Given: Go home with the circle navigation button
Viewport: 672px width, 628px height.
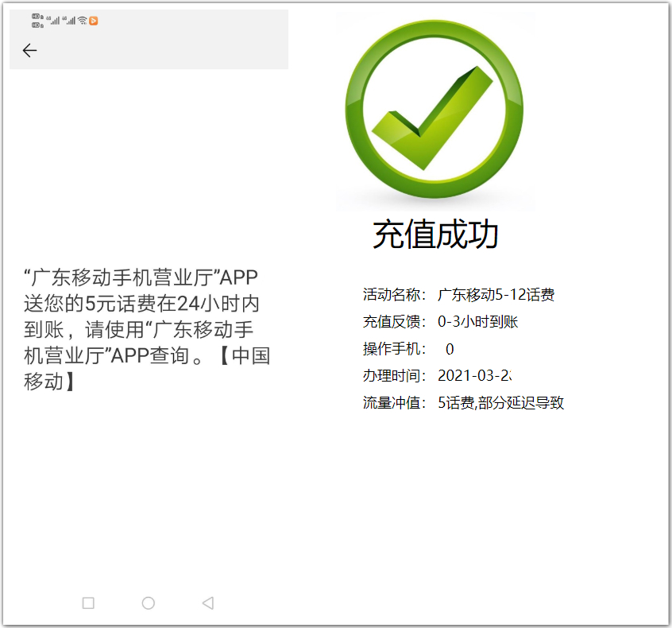Looking at the screenshot, I should [149, 603].
